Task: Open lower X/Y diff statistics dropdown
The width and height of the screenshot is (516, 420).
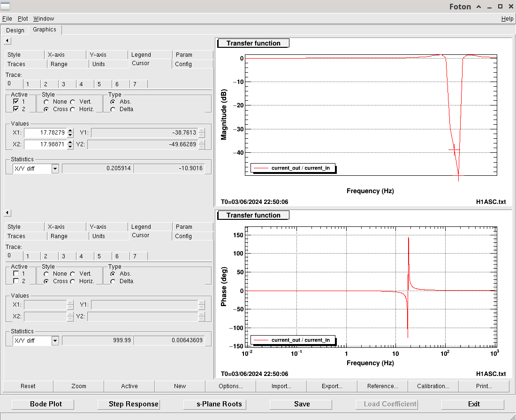Action: [55, 340]
